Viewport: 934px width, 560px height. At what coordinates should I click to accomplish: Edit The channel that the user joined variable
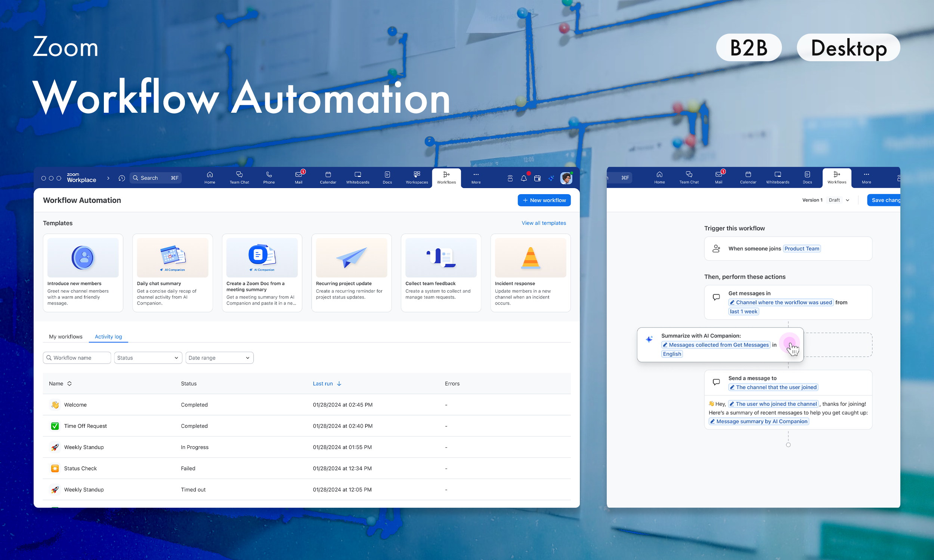[773, 387]
